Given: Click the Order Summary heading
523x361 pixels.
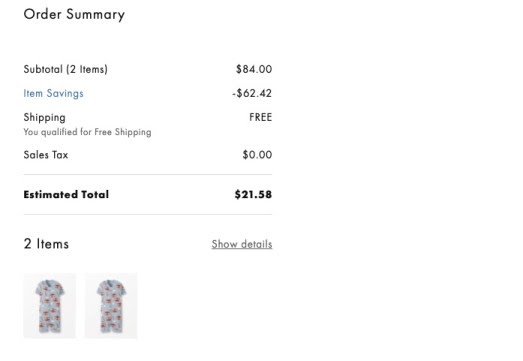Looking at the screenshot, I should pos(74,15).
